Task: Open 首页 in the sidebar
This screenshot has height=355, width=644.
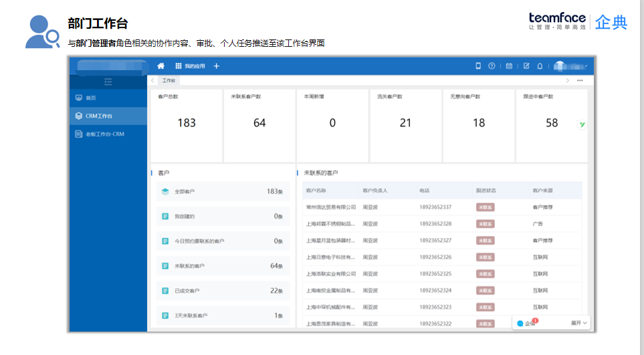Action: (108, 98)
